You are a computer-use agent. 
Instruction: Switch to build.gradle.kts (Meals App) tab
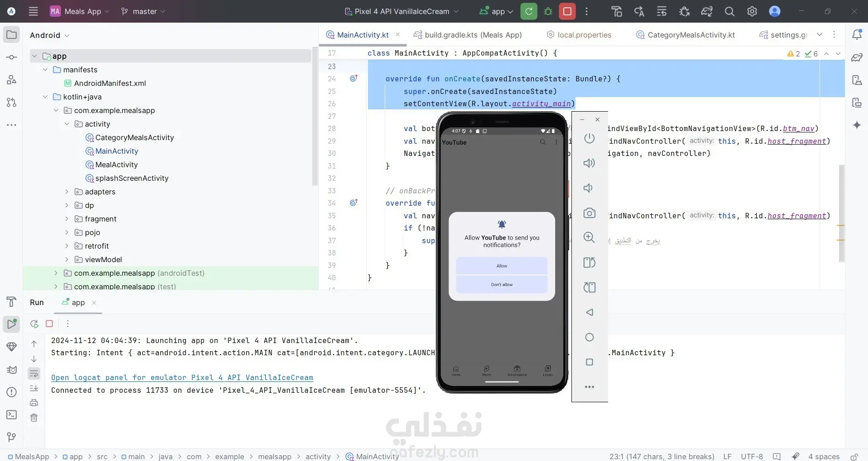468,35
